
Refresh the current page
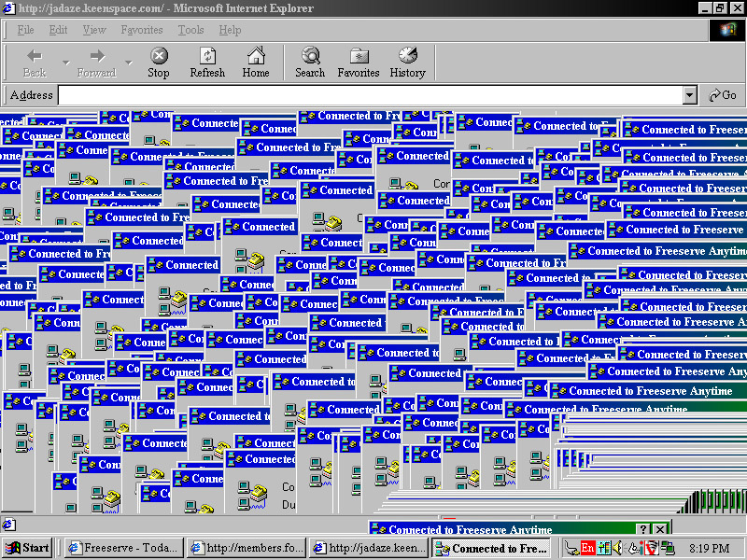pyautogui.click(x=207, y=63)
